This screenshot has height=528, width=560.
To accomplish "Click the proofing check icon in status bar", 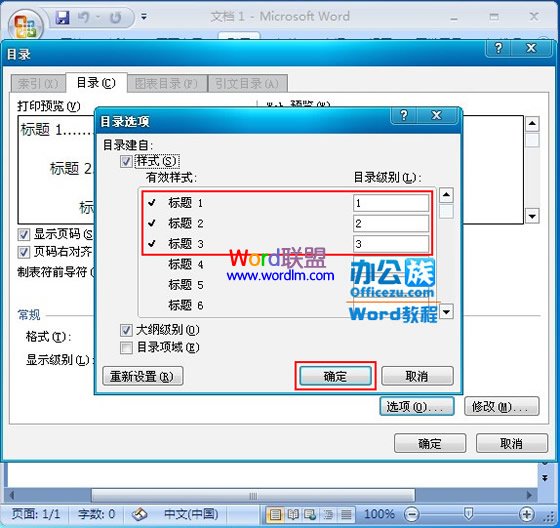I will tap(140, 514).
